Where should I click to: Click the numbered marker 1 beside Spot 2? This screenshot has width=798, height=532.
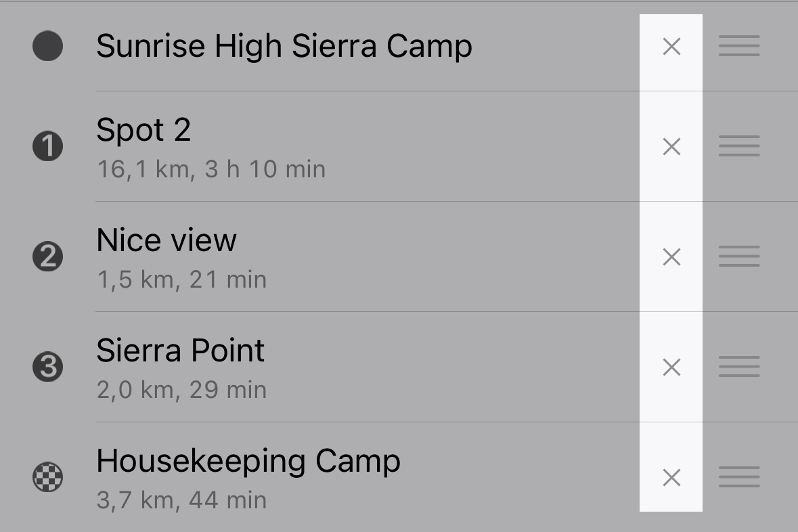[x=47, y=145]
